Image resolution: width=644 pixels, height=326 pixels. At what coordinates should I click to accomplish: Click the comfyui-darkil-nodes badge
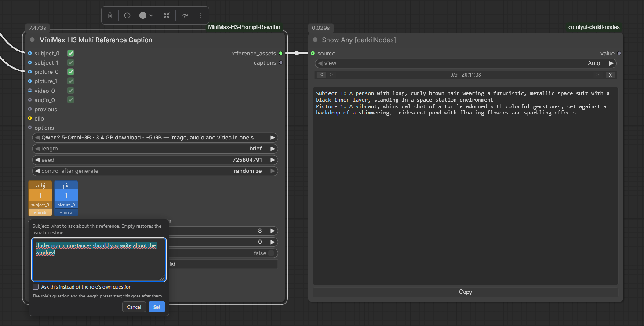click(x=594, y=27)
